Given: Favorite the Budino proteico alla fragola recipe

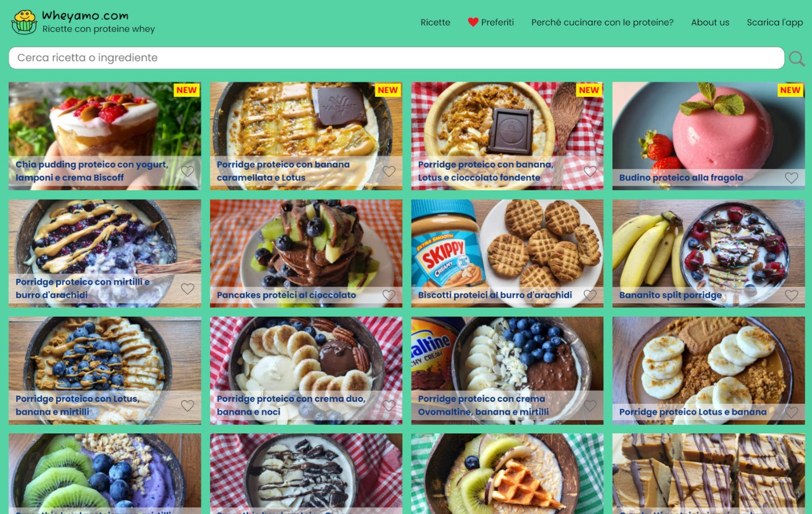Looking at the screenshot, I should (791, 178).
